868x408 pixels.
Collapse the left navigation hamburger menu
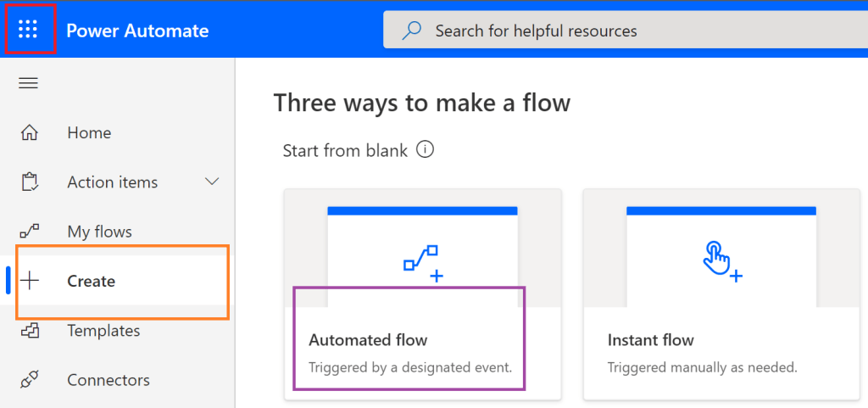point(29,83)
